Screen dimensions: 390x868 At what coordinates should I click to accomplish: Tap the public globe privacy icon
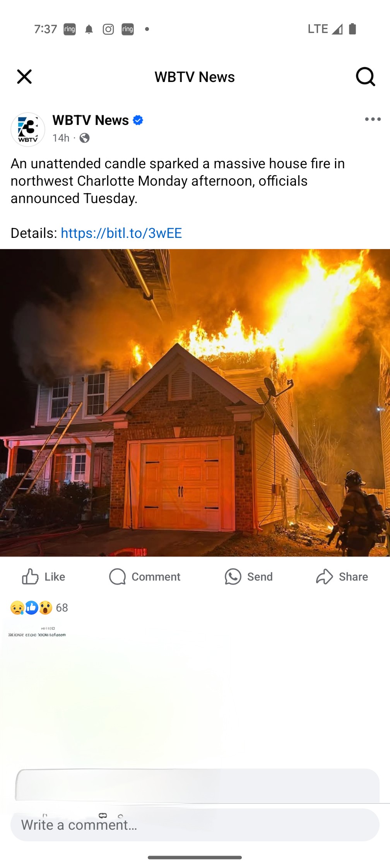coord(84,138)
